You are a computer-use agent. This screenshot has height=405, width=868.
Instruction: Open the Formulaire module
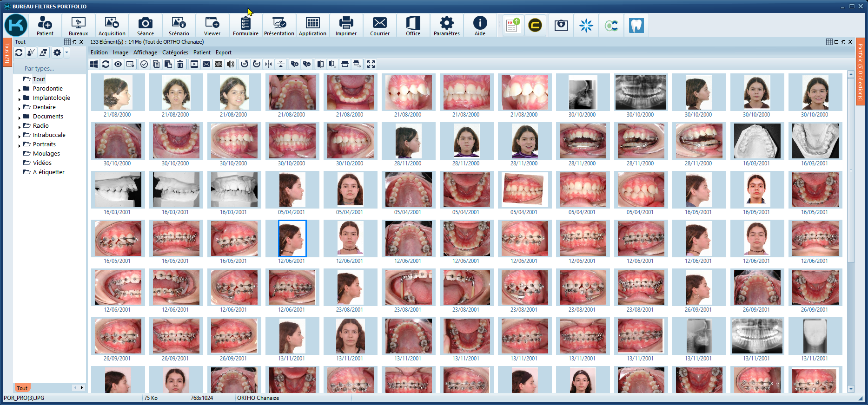click(x=245, y=26)
